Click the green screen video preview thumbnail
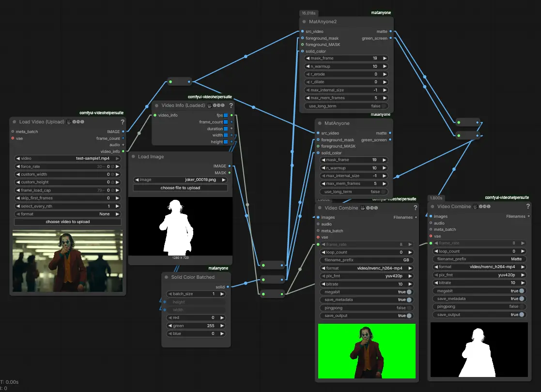This screenshot has width=541, height=392. [367, 351]
